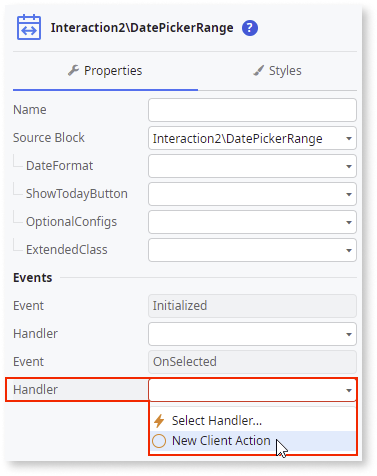The image size is (377, 476).
Task: Click the Styles paintbrush icon
Action: 258,71
